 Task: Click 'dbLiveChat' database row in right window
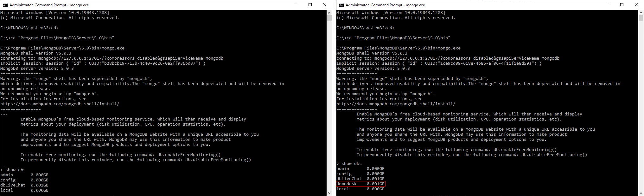(360, 179)
